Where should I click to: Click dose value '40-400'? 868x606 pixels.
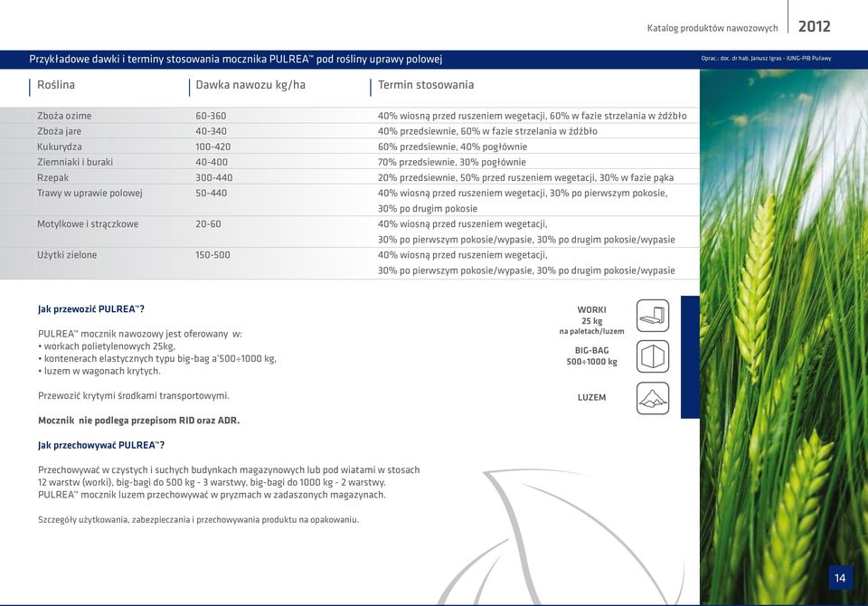[x=212, y=162]
